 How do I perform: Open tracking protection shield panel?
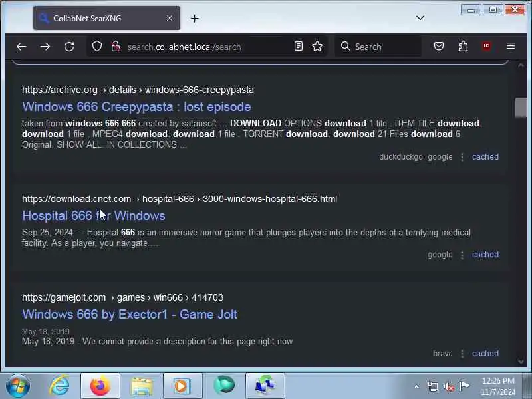click(x=97, y=46)
